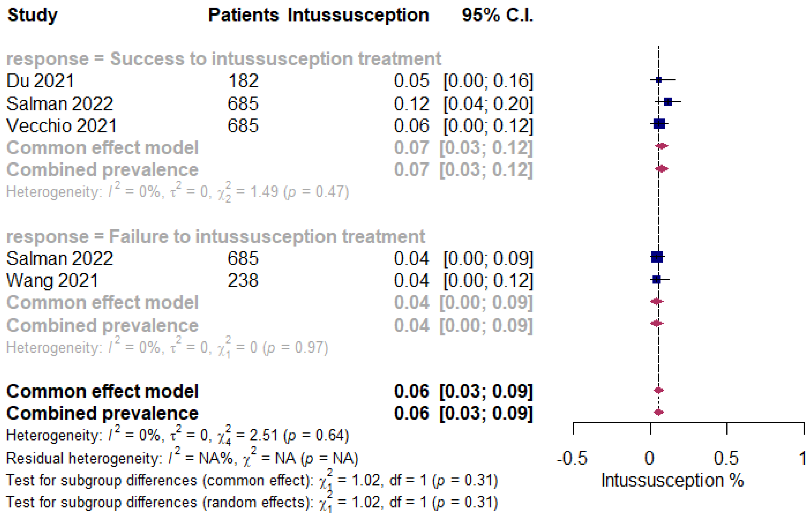Screen dimensions: 812x519
Task: Select the Vecchio 2021 study label
Action: pyautogui.click(x=61, y=125)
